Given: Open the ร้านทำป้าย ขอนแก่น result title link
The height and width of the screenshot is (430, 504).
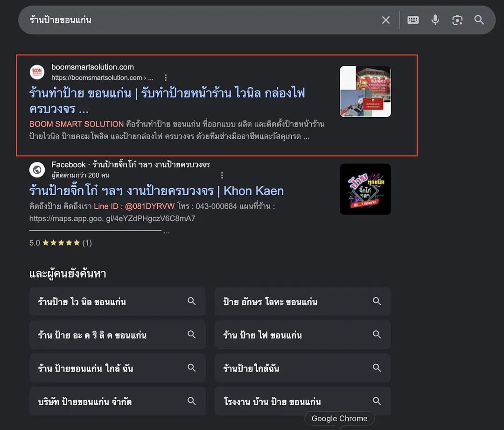Looking at the screenshot, I should point(167,101).
